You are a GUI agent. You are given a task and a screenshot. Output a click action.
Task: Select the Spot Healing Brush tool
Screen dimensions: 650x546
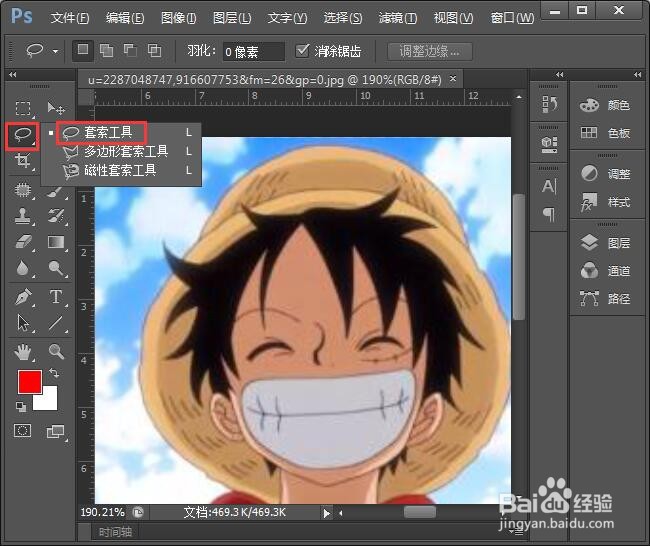click(x=23, y=190)
